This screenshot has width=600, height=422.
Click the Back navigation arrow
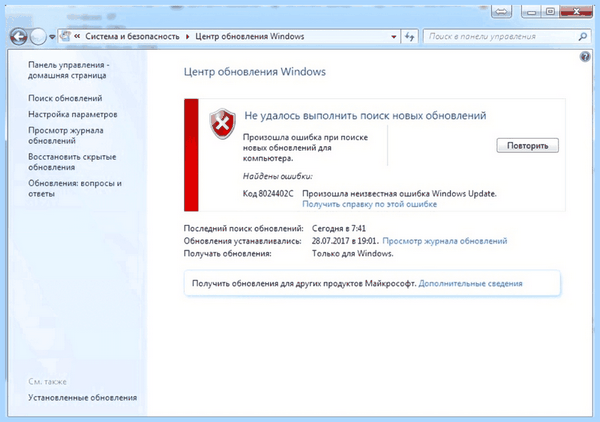point(18,37)
